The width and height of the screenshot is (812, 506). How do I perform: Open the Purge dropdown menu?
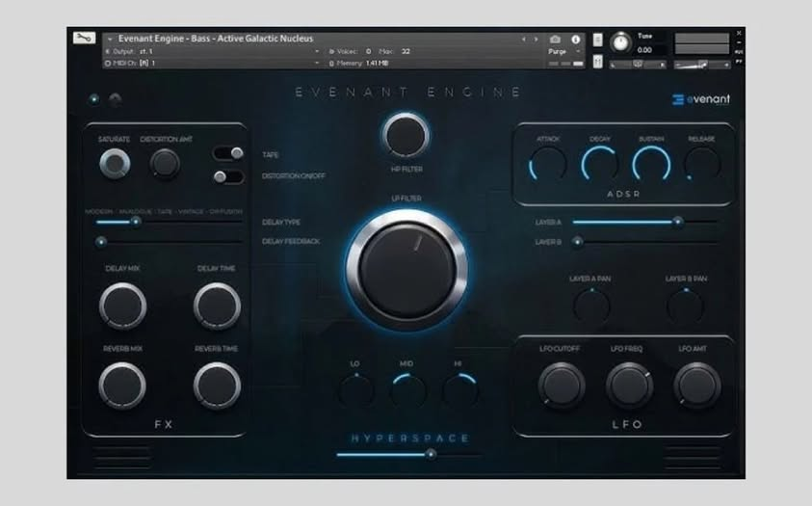tap(563, 51)
